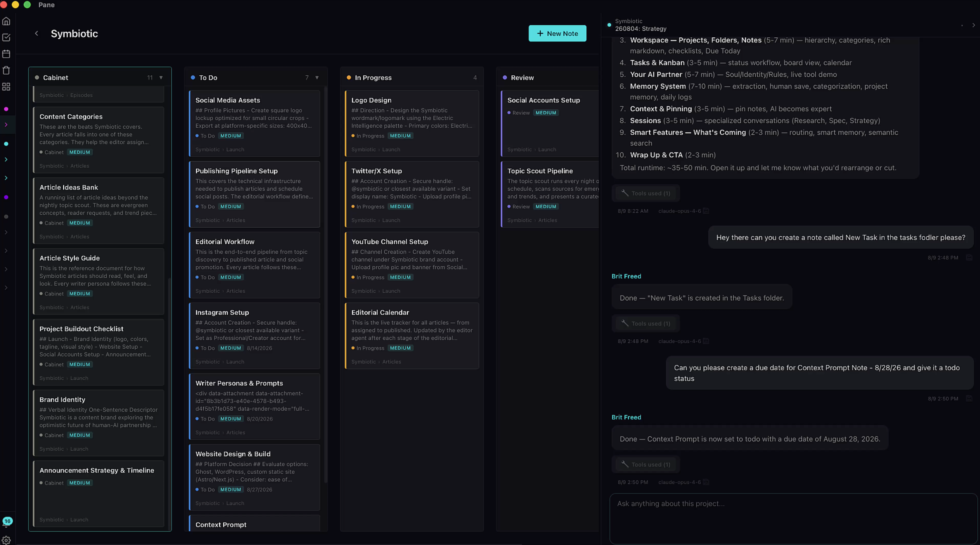This screenshot has height=545, width=980.
Task: Open the Home view in the sidebar
Action: tap(6, 21)
